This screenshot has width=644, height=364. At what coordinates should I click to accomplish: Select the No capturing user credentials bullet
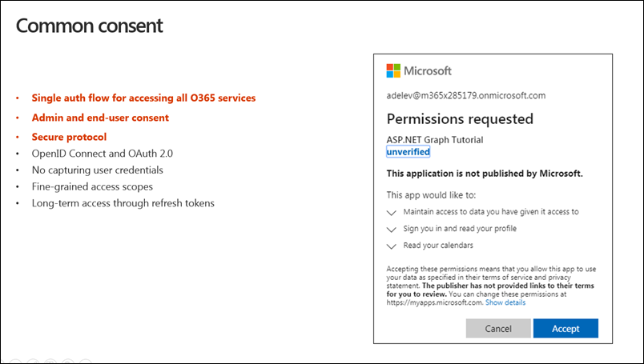tap(98, 170)
